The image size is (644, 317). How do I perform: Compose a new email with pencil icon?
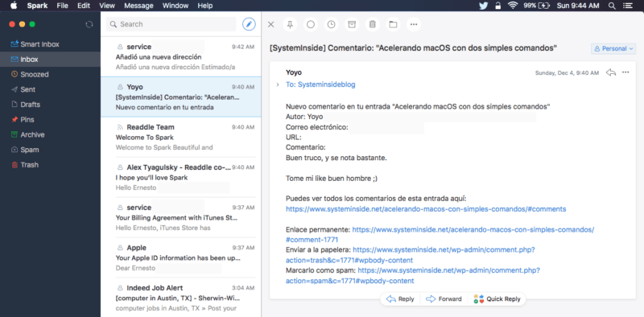click(249, 24)
